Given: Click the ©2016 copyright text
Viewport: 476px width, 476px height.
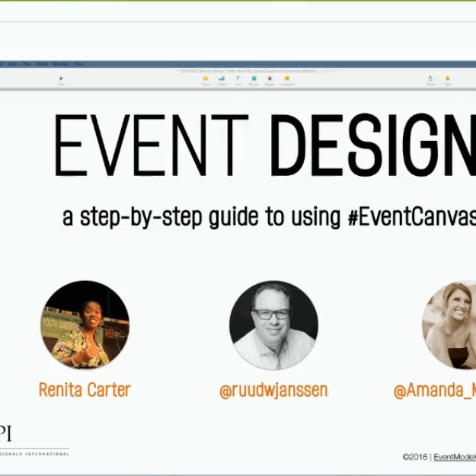Looking at the screenshot, I should [x=414, y=457].
